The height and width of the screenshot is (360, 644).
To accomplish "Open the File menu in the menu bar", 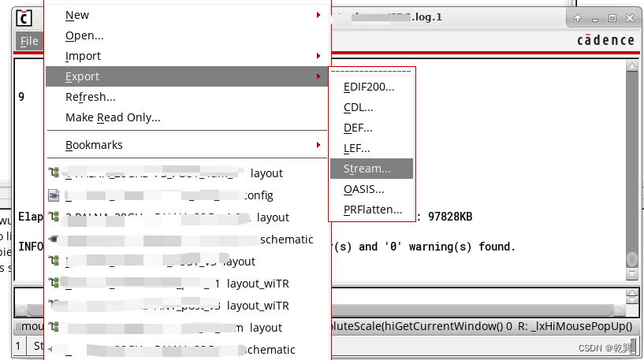I will [x=29, y=41].
